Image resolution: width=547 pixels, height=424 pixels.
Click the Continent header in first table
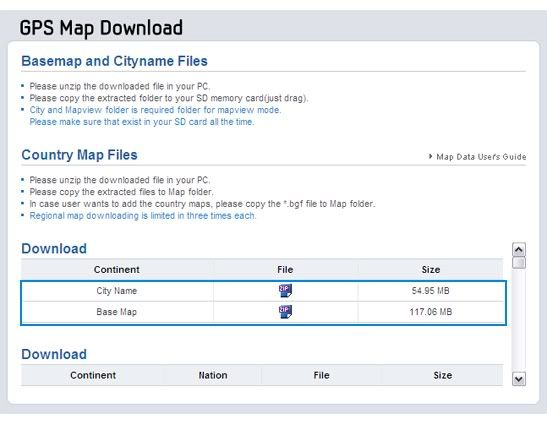click(117, 269)
